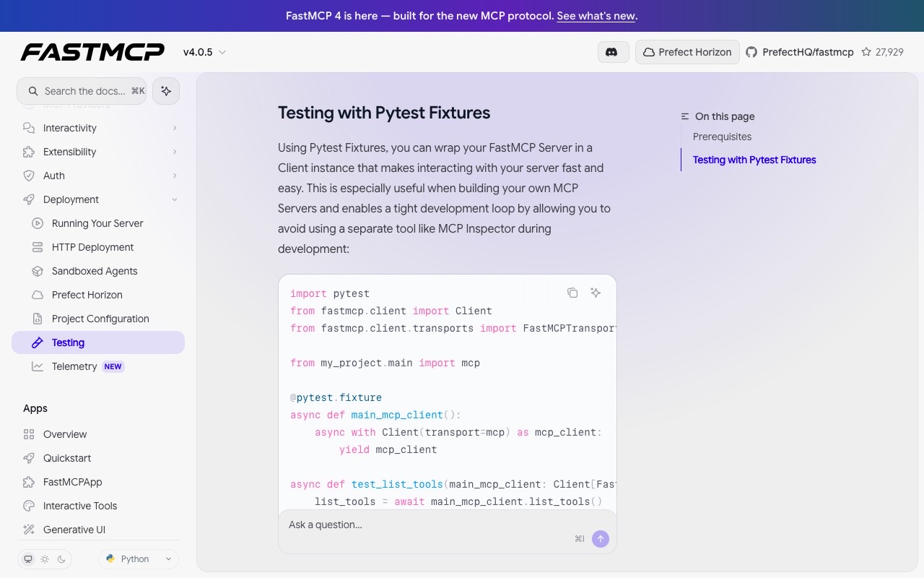
Task: Click the FastMCPApp puzzle icon
Action: (29, 482)
